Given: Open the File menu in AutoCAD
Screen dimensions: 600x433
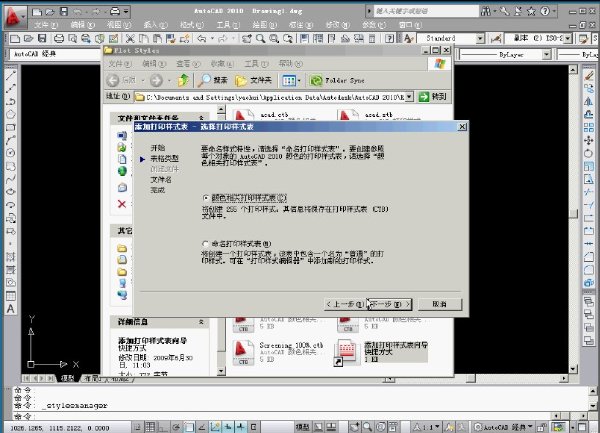Looking at the screenshot, I should click(x=46, y=25).
